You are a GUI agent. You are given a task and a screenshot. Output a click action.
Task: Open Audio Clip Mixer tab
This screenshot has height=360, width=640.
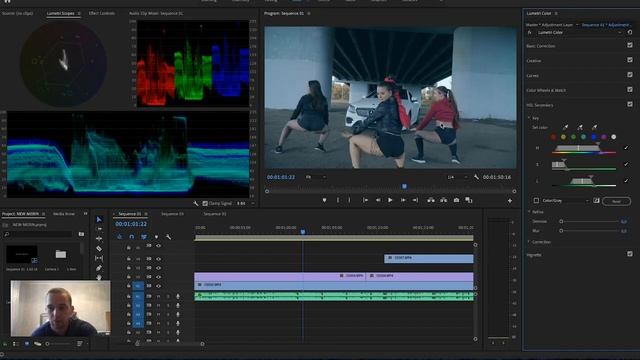(156, 13)
